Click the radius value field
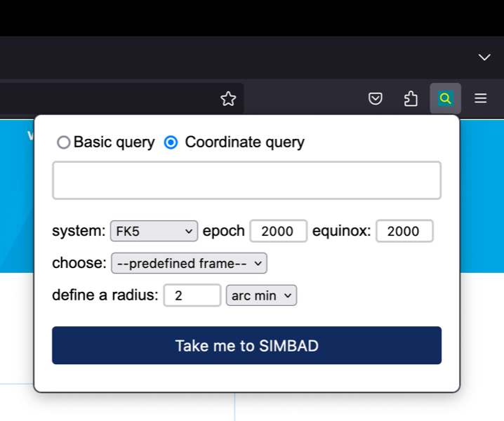The width and height of the screenshot is (504, 421). point(192,295)
